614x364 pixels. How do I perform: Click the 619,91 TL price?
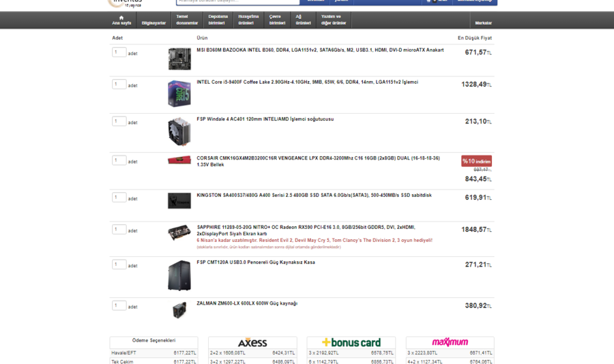(x=478, y=198)
